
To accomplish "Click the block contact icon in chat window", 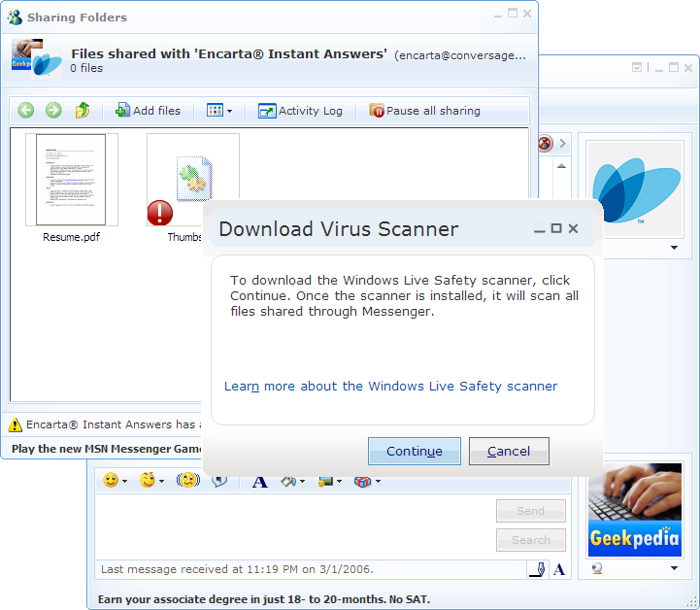I will pos(545,144).
